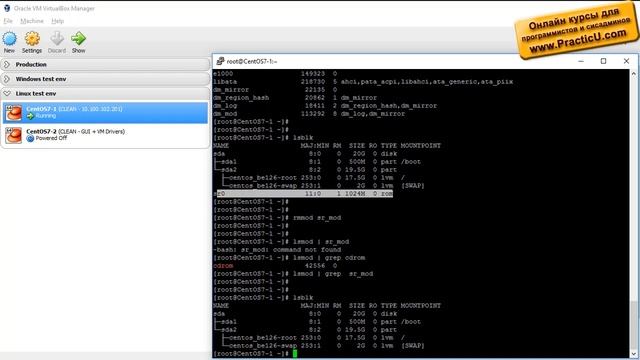
Task: Open the File menu
Action: pos(8,21)
